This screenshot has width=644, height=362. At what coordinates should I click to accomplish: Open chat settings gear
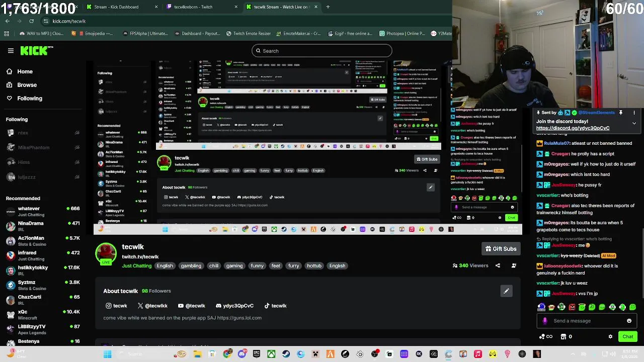pos(610,336)
